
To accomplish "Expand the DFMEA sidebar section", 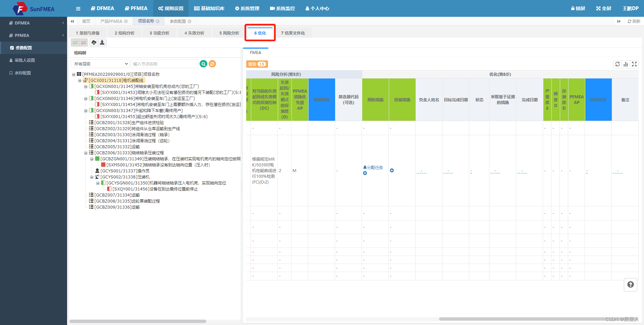I will pyautogui.click(x=34, y=23).
